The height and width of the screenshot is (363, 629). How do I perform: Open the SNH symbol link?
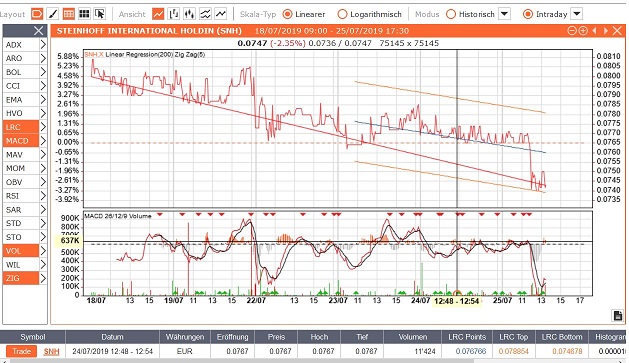click(x=51, y=351)
